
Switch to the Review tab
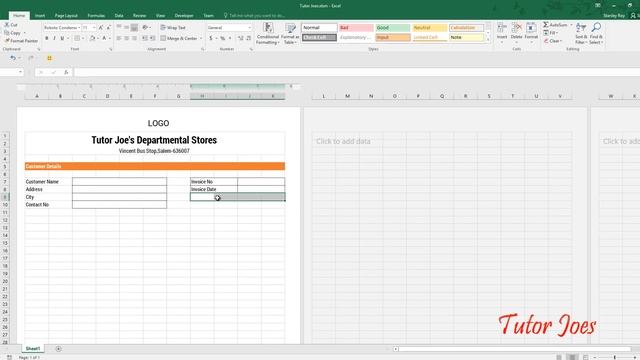pyautogui.click(x=140, y=16)
